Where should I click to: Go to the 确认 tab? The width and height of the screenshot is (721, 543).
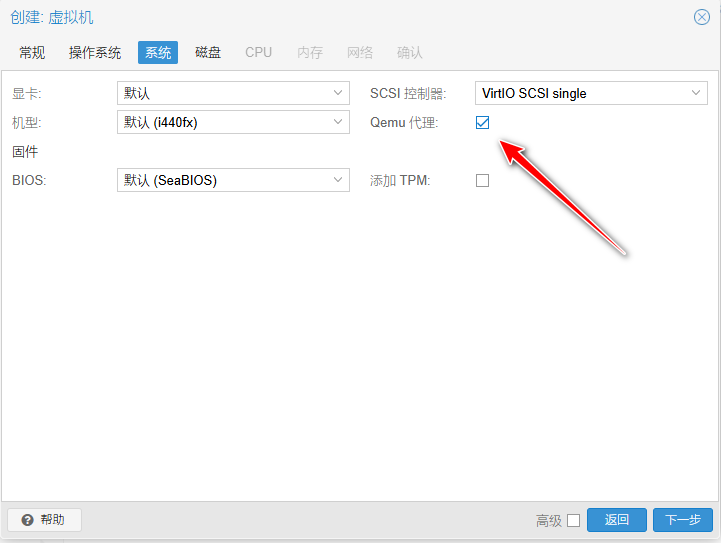(x=410, y=52)
